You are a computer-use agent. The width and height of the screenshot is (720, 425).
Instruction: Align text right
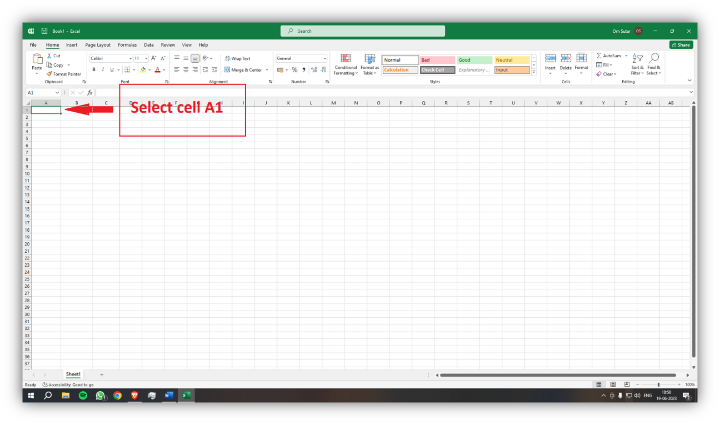(195, 70)
